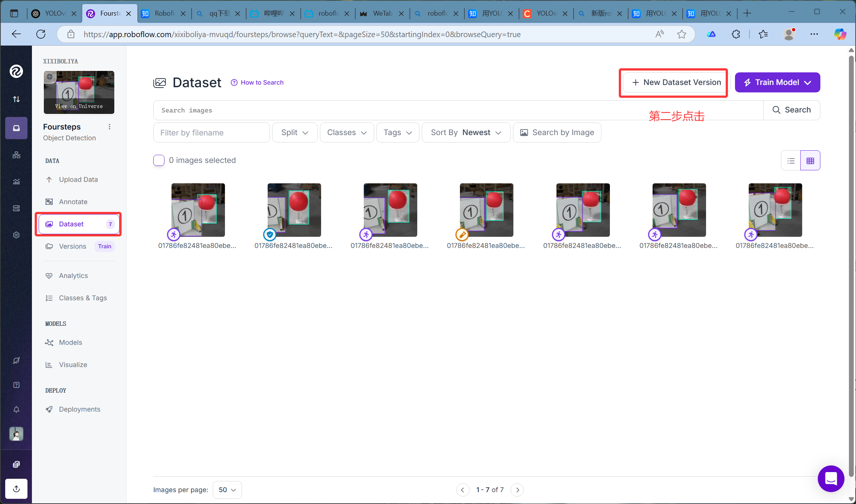The height and width of the screenshot is (504, 856).
Task: Open Versions in the sidebar menu
Action: (x=72, y=246)
